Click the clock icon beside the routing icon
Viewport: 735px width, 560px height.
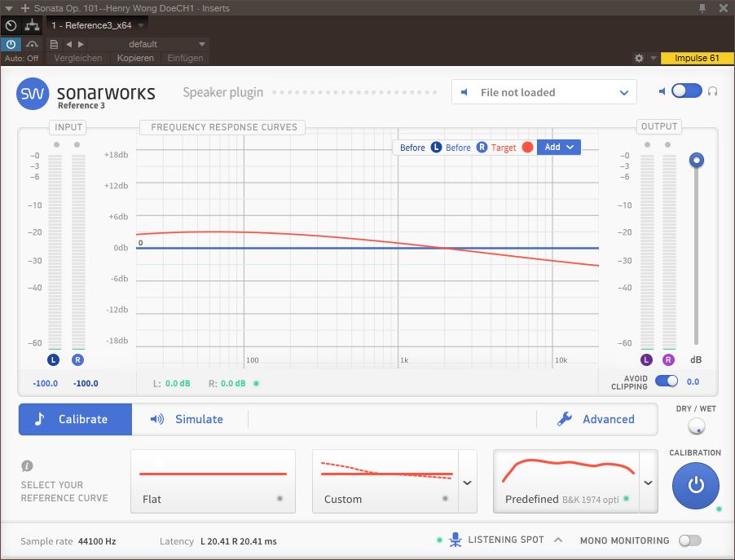[11, 25]
